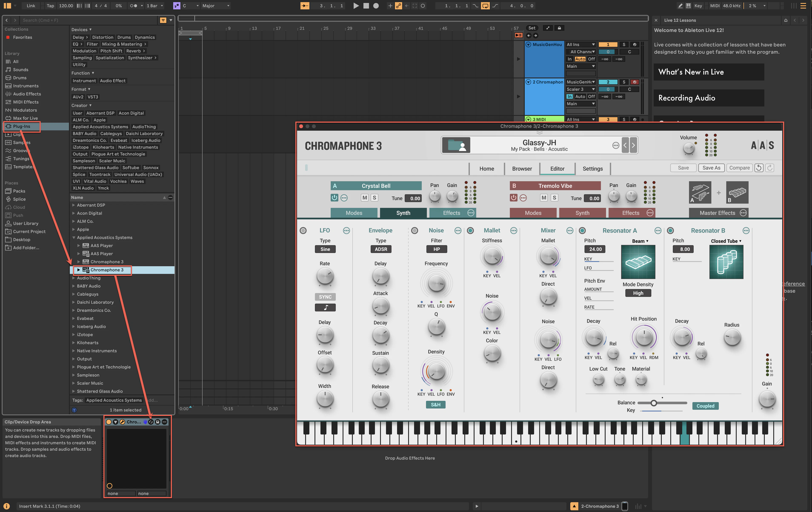Open preset options ellipsis next to Glassy-JH
This screenshot has height=512, width=812.
tap(615, 145)
